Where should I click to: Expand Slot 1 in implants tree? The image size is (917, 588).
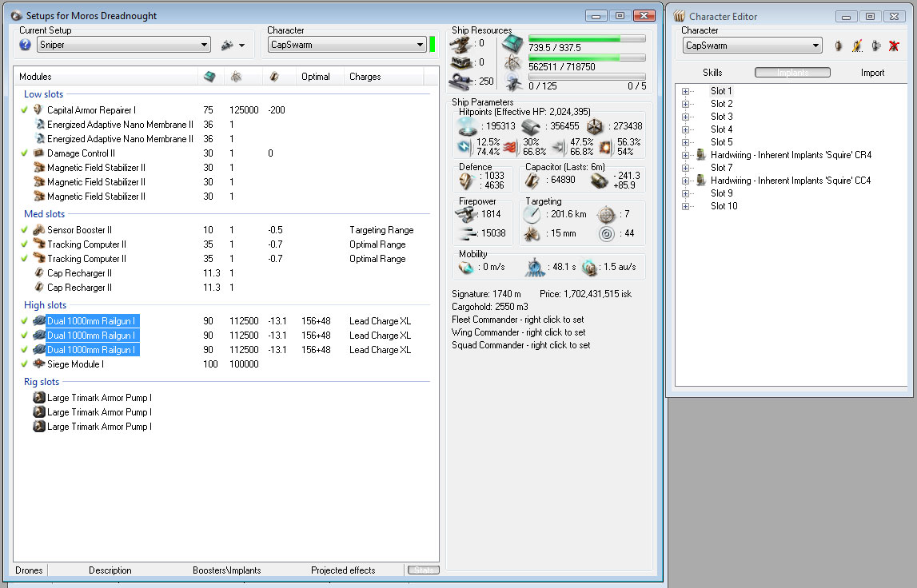tap(685, 91)
